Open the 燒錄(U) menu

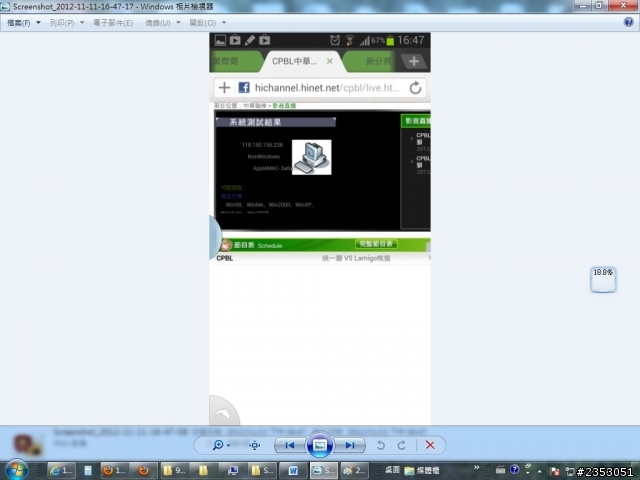[158, 23]
